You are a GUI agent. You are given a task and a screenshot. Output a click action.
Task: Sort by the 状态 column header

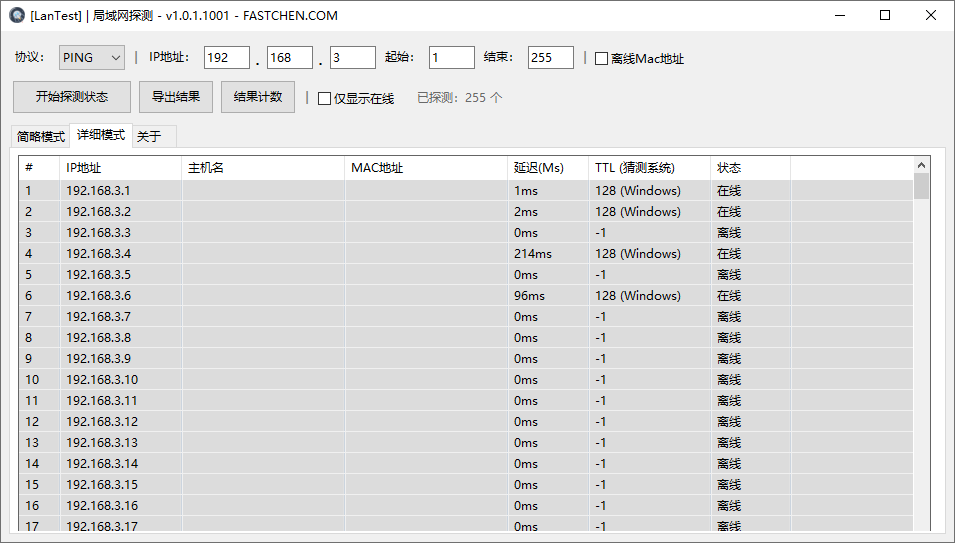(x=750, y=168)
